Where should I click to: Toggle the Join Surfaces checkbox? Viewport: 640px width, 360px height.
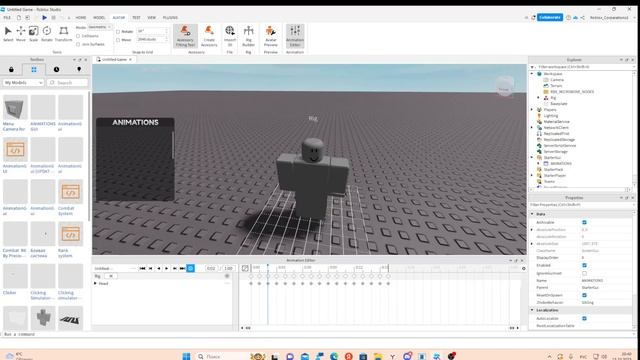(x=78, y=44)
